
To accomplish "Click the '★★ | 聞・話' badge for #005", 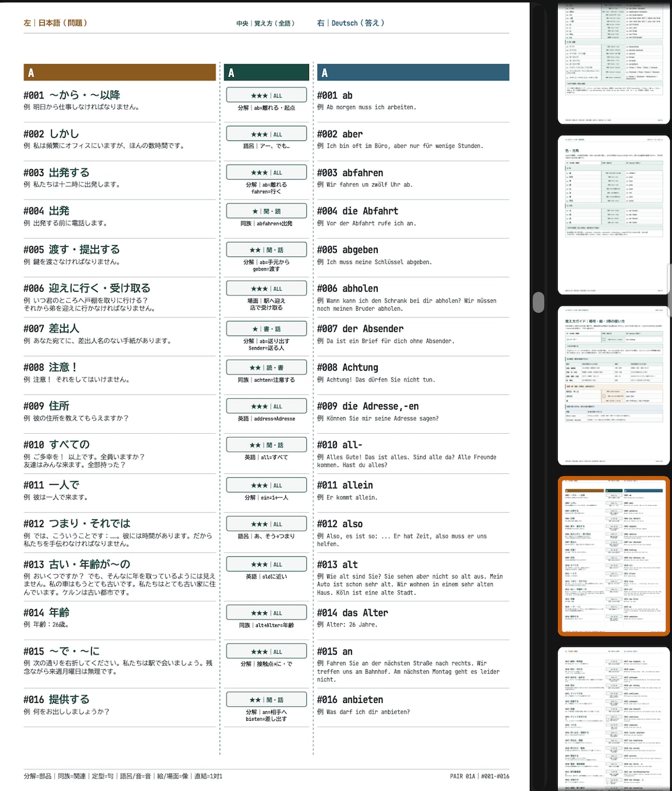I will click(267, 250).
